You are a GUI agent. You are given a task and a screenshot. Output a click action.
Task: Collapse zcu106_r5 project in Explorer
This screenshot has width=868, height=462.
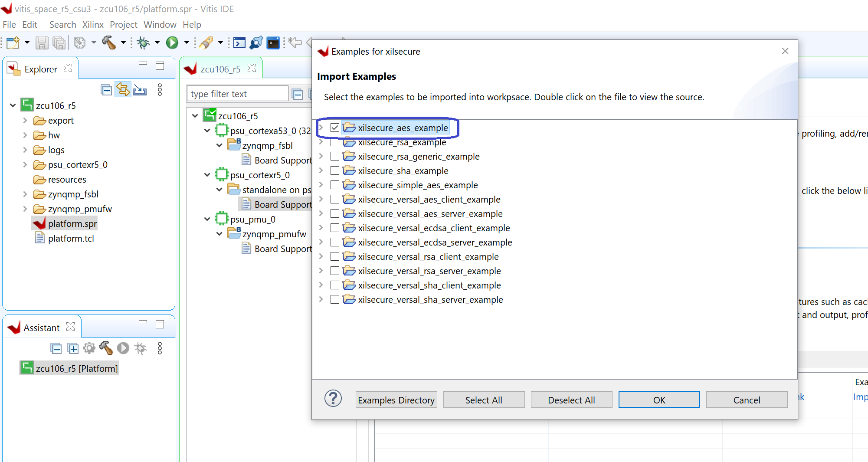13,105
